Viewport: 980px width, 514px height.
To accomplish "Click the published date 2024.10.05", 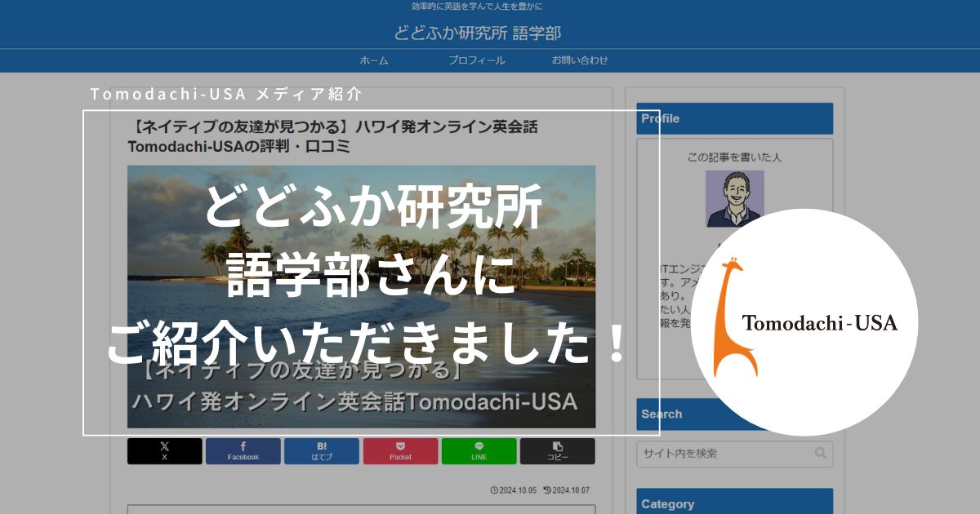I will (514, 490).
